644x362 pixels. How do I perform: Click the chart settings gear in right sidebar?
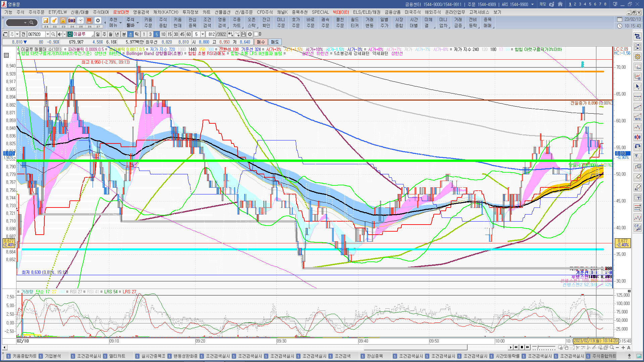[x=638, y=57]
